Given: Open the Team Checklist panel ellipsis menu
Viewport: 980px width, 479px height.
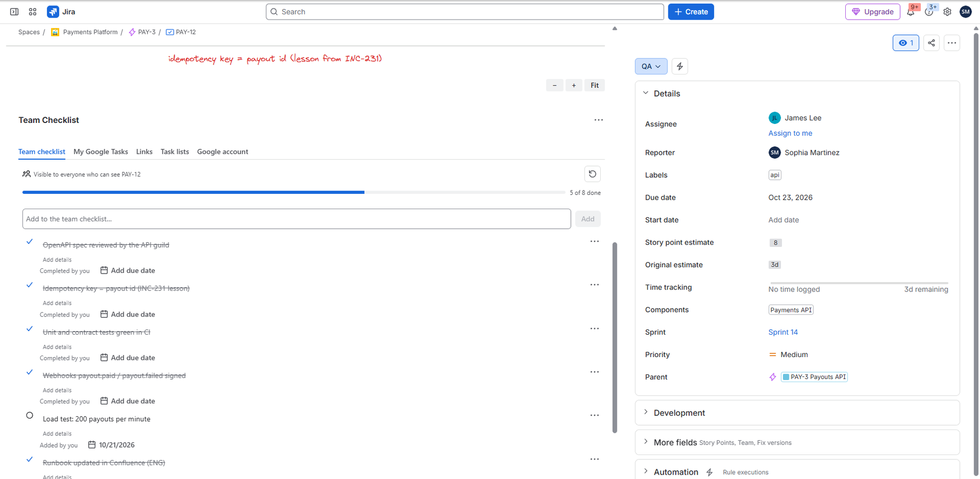Looking at the screenshot, I should [x=599, y=120].
